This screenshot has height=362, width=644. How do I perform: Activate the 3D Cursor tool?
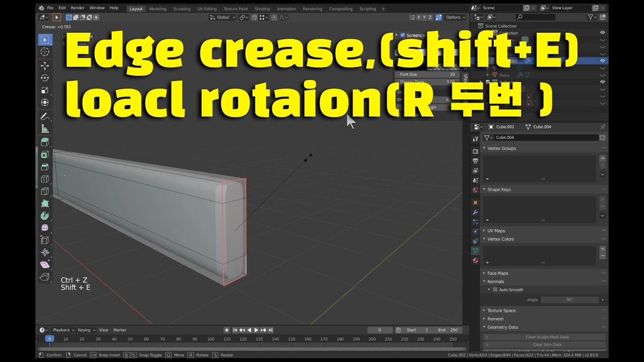(45, 52)
